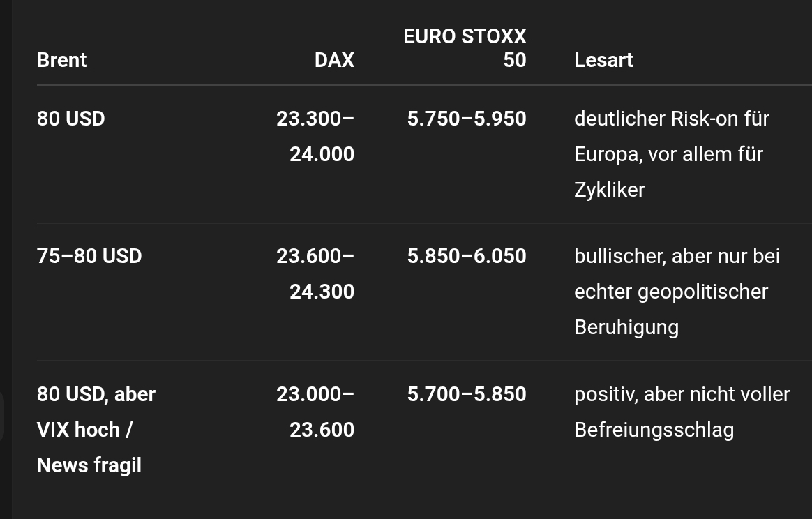Click the text "deutlicher Risk-on für"

tap(671, 119)
